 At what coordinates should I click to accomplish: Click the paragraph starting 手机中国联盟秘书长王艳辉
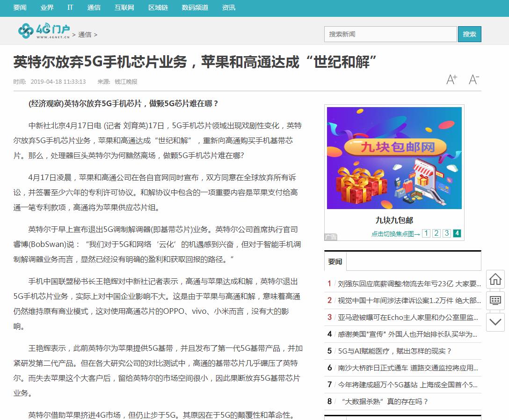pyautogui.click(x=157, y=304)
